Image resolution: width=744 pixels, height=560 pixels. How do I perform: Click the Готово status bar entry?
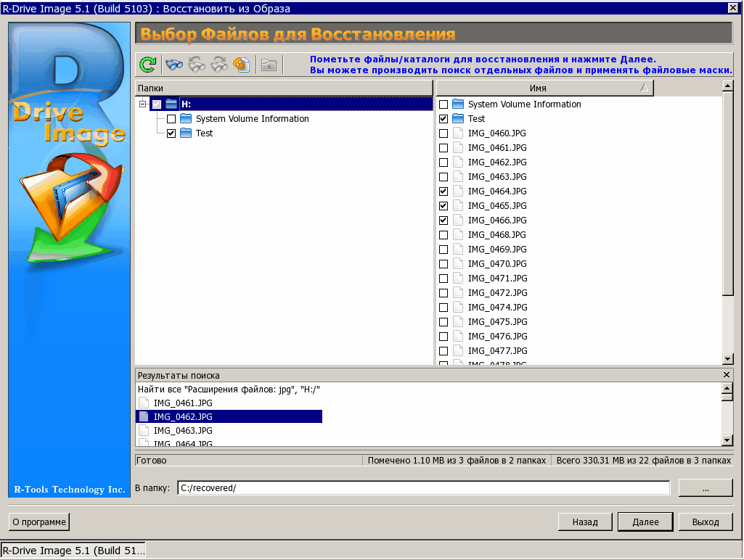click(249, 461)
